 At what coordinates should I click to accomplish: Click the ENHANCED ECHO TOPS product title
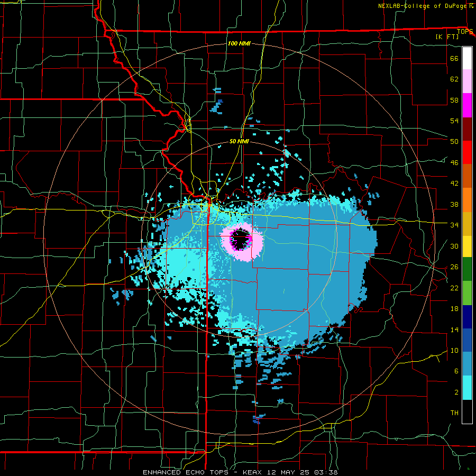click(x=186, y=472)
